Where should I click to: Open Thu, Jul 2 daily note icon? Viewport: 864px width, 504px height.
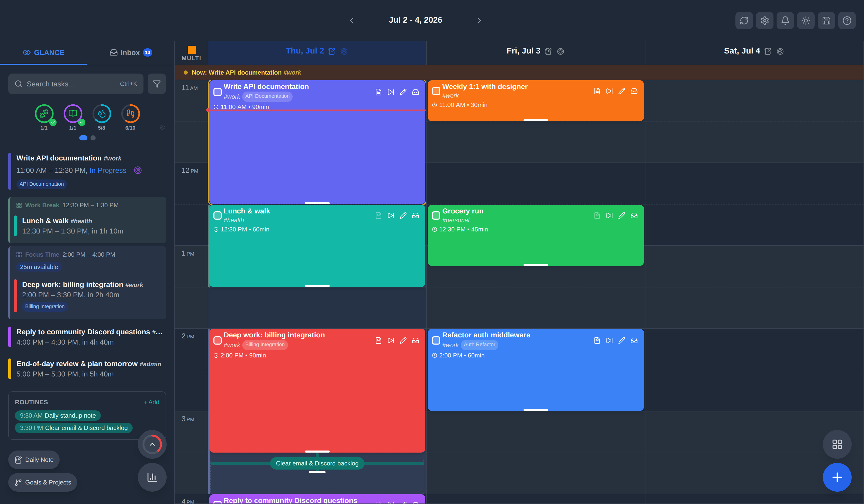tap(331, 51)
